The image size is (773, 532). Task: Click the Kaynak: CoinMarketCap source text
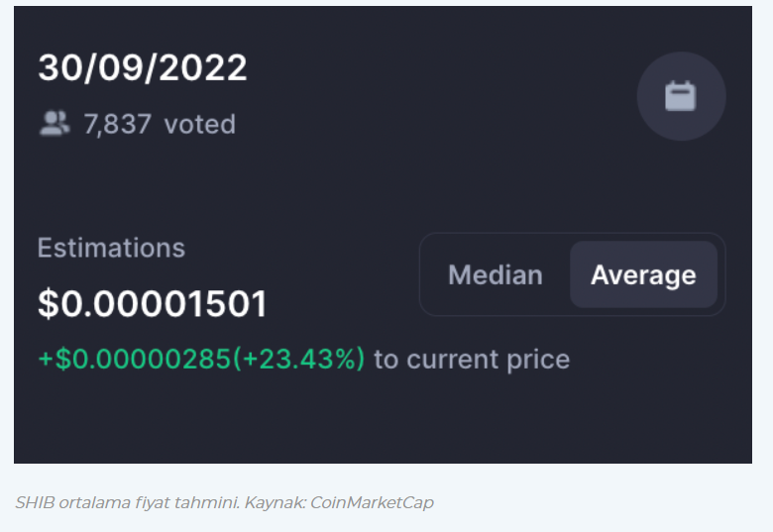click(x=339, y=502)
